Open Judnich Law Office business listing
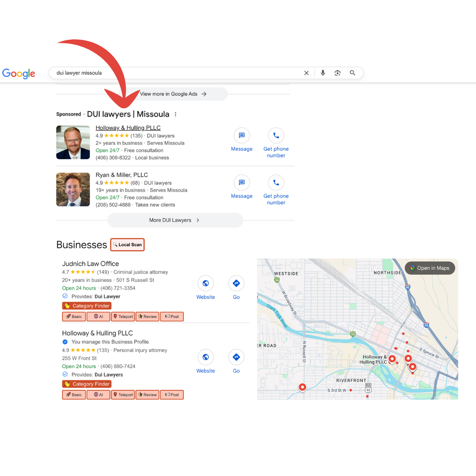The height and width of the screenshot is (476, 476). pos(90,264)
